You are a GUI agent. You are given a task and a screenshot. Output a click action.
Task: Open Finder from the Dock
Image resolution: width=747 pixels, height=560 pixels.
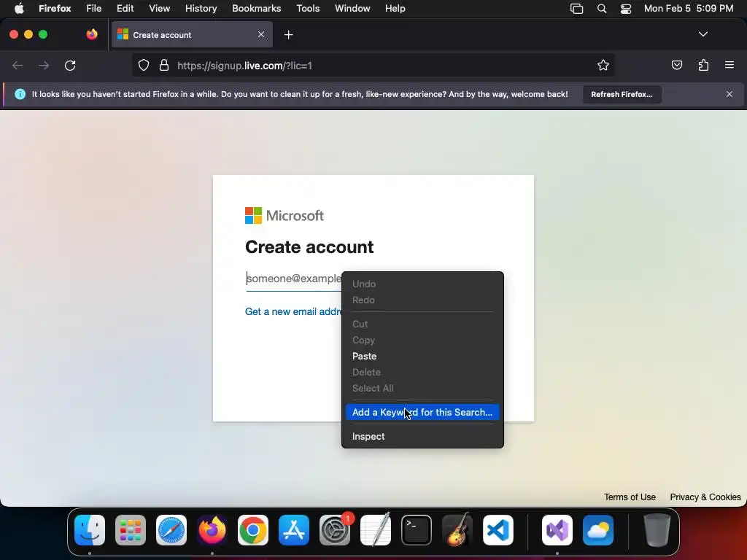click(90, 530)
